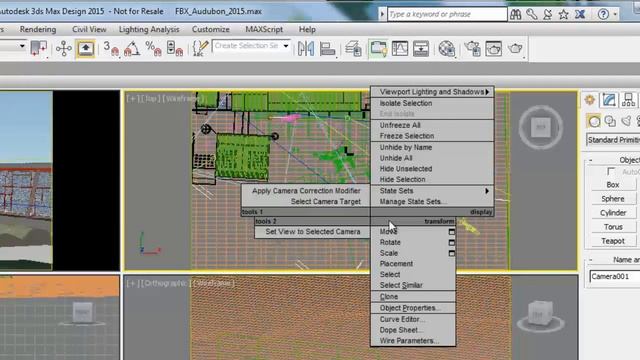
Task: Click the Cylinder primitive button
Action: [613, 213]
